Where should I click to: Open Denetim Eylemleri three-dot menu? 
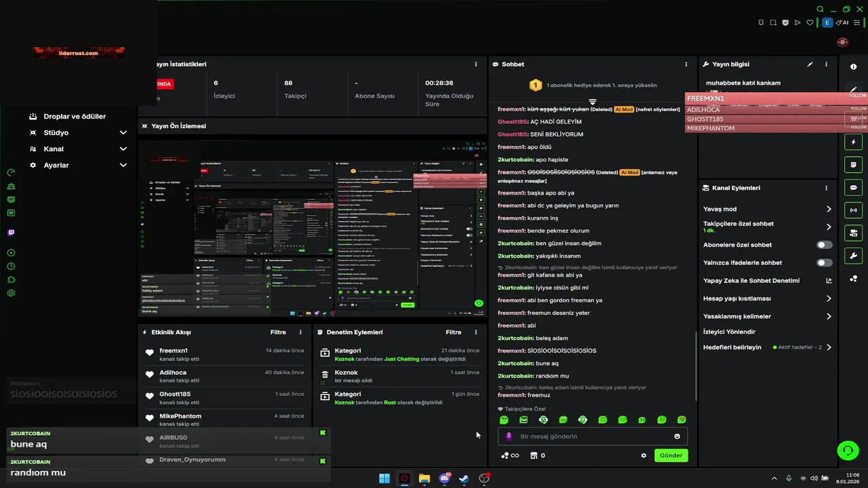(x=475, y=332)
